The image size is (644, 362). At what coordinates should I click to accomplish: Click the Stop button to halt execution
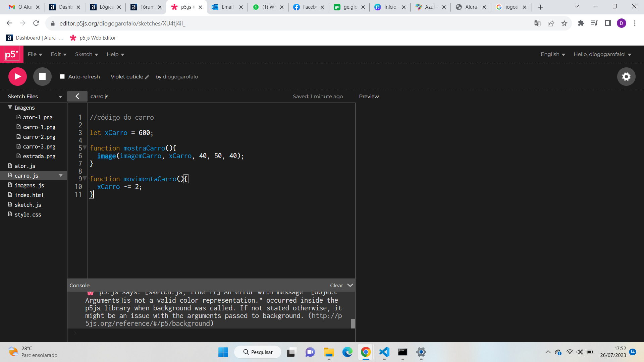coord(42,76)
